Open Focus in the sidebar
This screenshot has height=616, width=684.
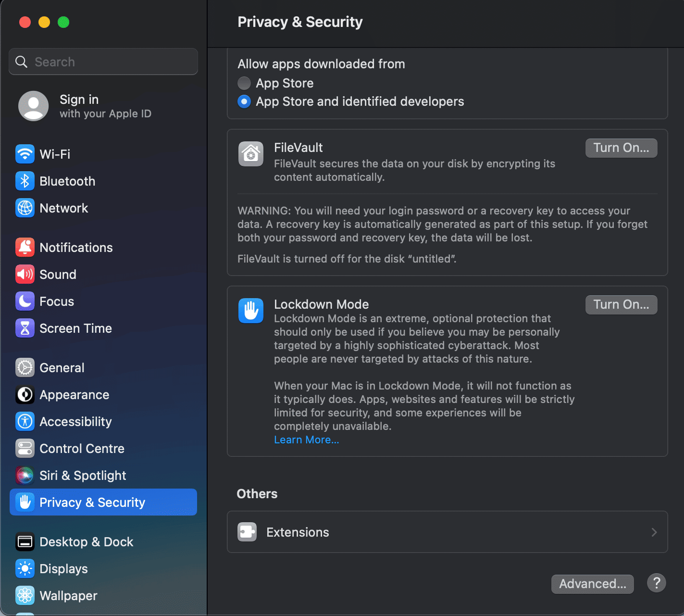coord(103,301)
